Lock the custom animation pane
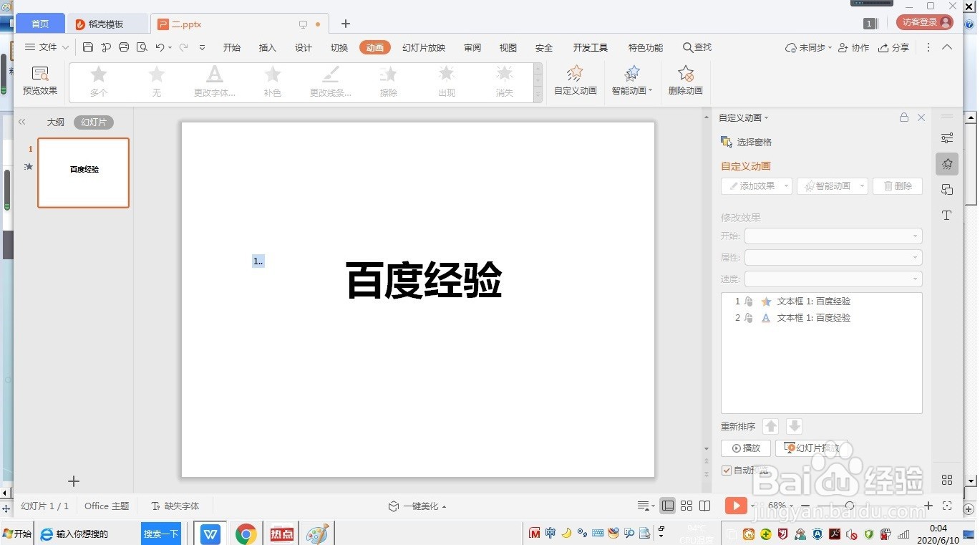Viewport: 980px width, 545px height. pos(904,117)
